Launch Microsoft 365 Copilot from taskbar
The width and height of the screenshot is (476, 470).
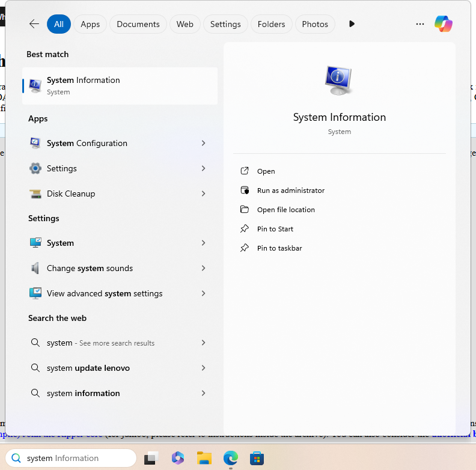[178, 458]
